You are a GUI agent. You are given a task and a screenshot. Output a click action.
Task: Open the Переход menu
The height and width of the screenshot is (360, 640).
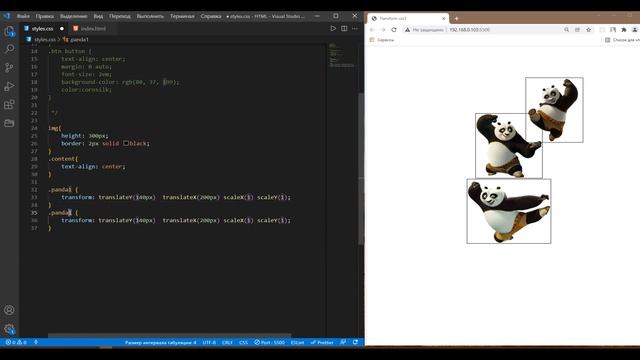point(120,16)
